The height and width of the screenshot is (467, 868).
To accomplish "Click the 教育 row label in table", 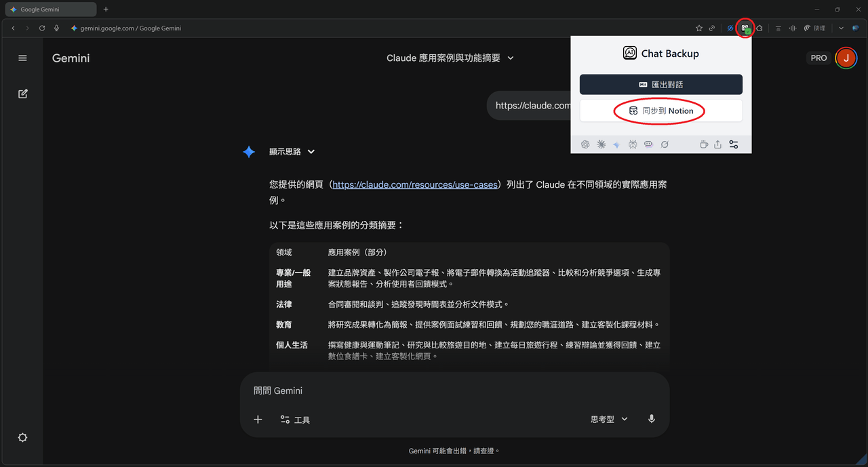I will pos(284,325).
